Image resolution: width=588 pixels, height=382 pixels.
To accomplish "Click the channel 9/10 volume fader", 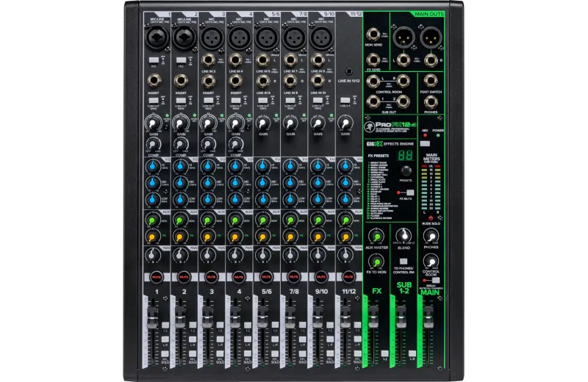I will (318, 317).
